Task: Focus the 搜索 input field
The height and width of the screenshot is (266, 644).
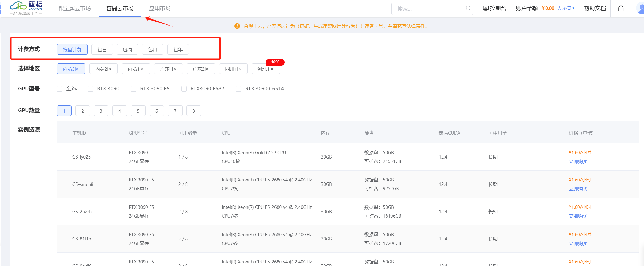Action: pos(432,9)
